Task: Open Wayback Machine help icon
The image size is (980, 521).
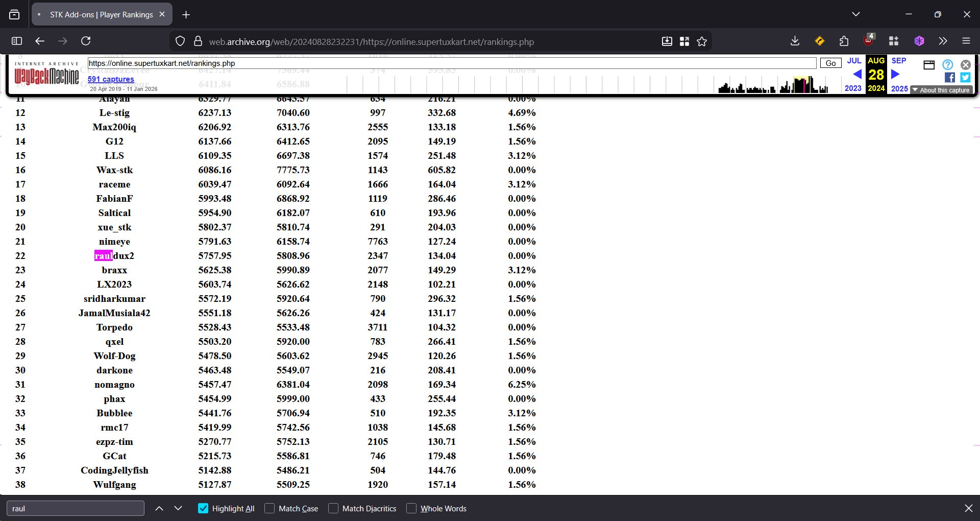Action: pos(947,64)
